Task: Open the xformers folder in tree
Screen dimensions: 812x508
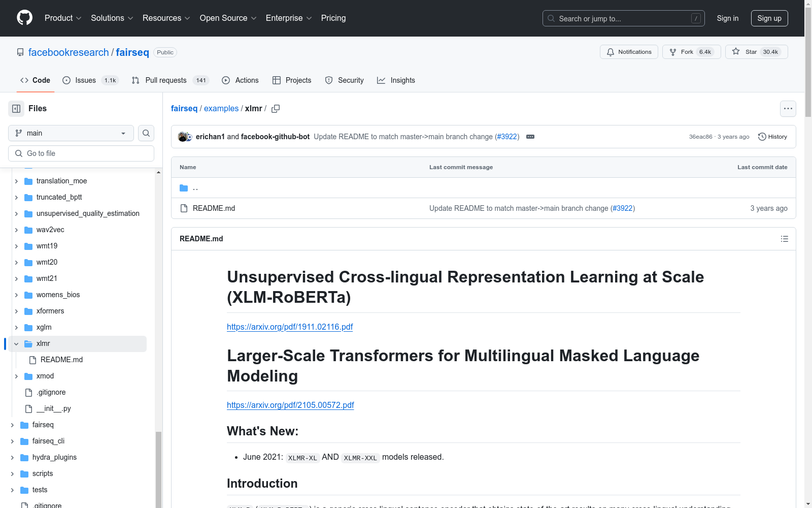Action: pyautogui.click(x=50, y=311)
